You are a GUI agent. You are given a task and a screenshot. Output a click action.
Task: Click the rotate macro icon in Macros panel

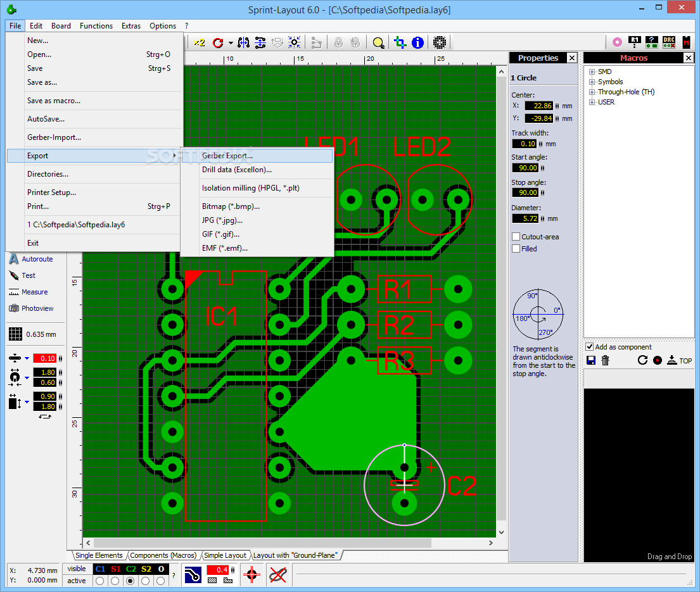642,360
